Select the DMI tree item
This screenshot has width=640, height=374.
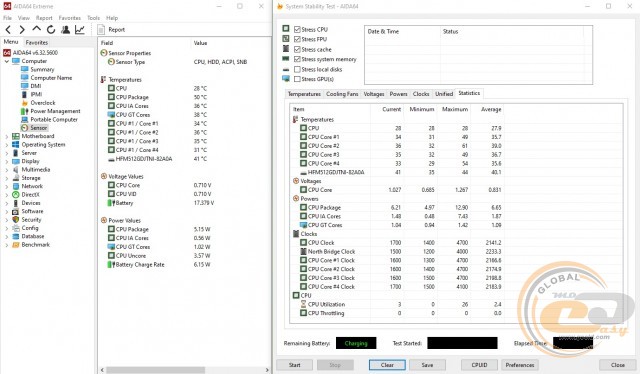click(36, 86)
